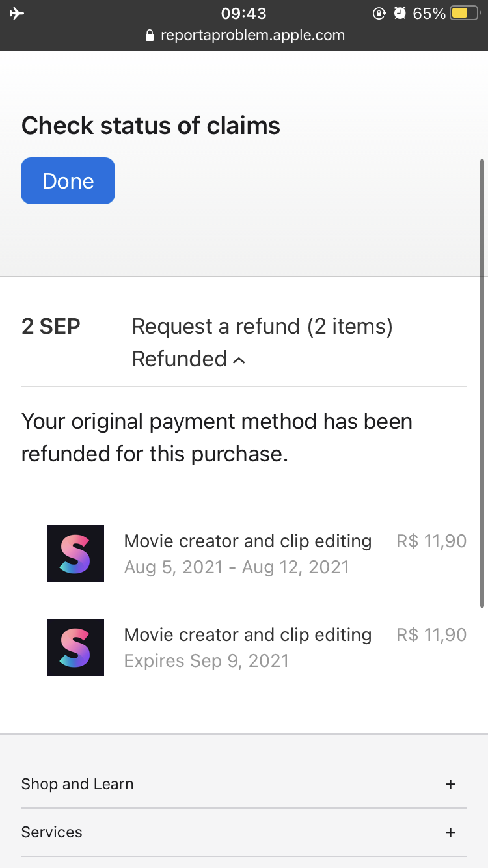Open the item expiring Sep 9, 2021

247,647
